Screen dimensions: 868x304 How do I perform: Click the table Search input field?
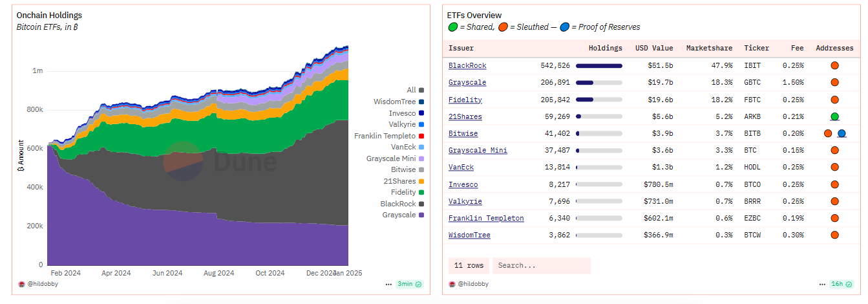[542, 266]
